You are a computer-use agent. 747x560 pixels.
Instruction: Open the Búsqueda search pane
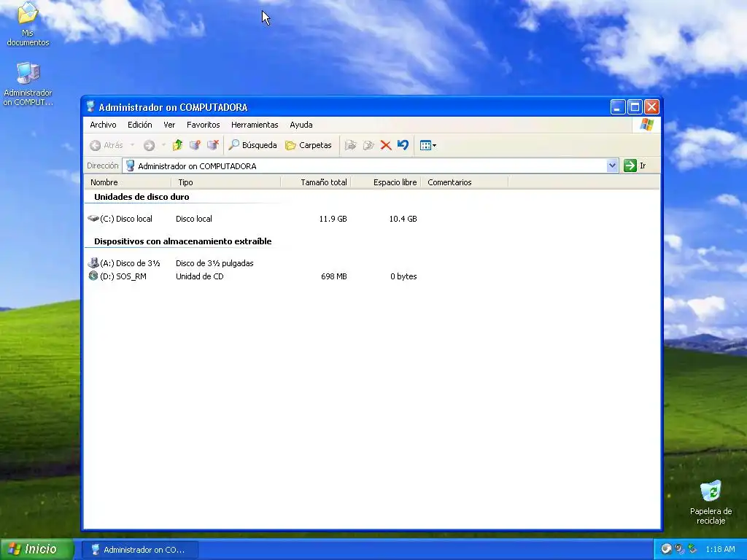pyautogui.click(x=252, y=145)
